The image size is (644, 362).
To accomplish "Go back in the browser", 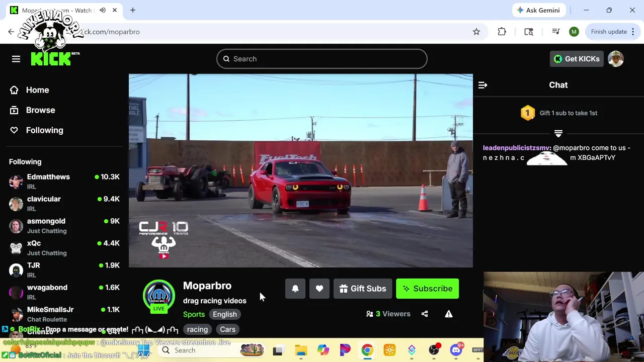I will pyautogui.click(x=11, y=32).
